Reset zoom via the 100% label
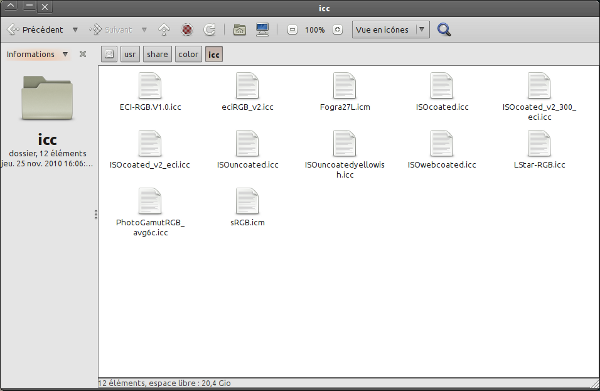This screenshot has width=600, height=391. (315, 30)
